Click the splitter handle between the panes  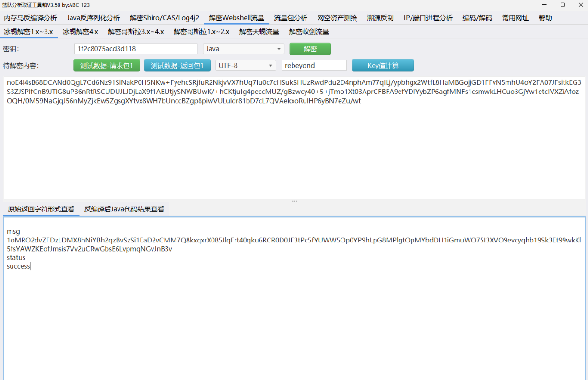click(294, 201)
